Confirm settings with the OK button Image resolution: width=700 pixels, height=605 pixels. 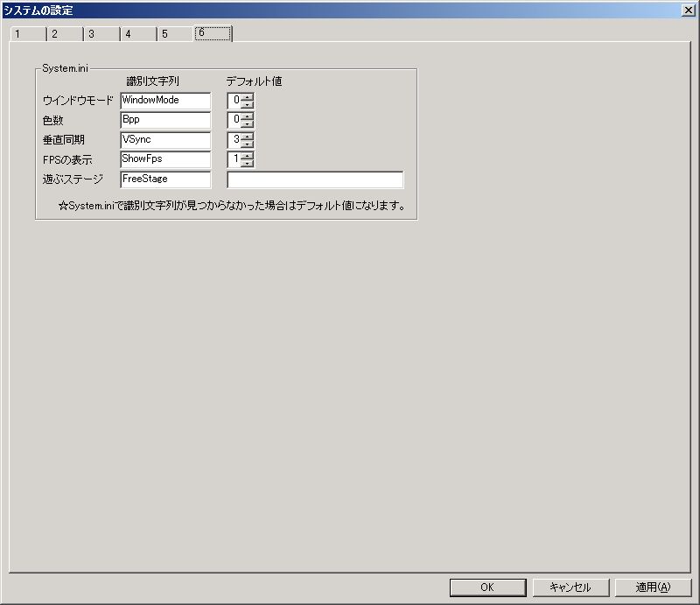488,587
